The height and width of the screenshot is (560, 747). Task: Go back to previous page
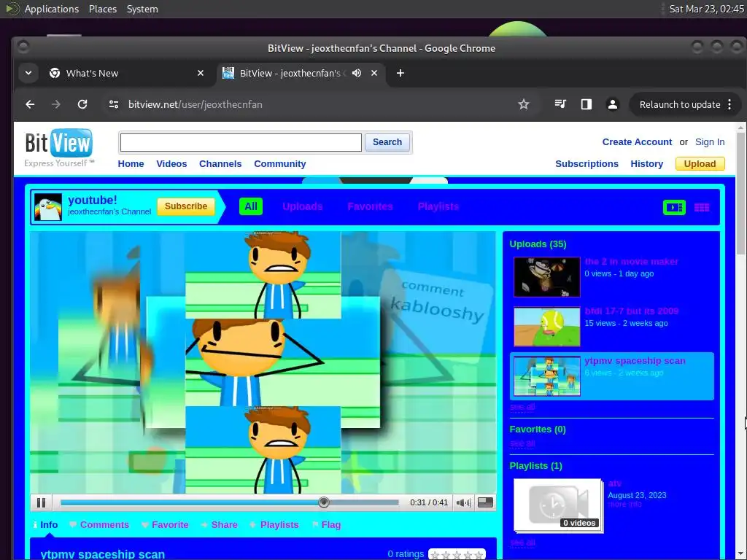[30, 104]
